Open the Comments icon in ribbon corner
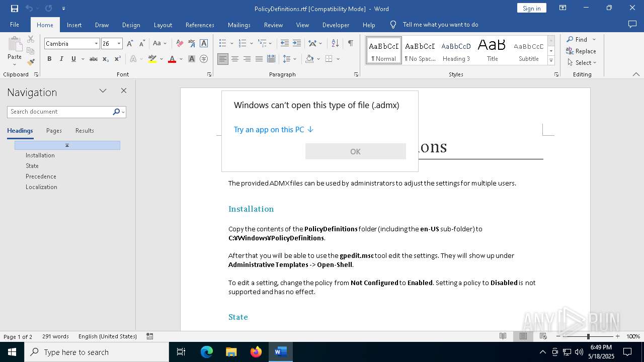 click(632, 25)
